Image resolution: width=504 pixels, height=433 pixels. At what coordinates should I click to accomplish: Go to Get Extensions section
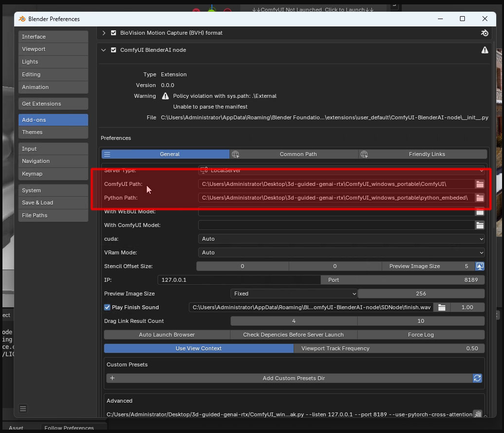click(x=53, y=104)
